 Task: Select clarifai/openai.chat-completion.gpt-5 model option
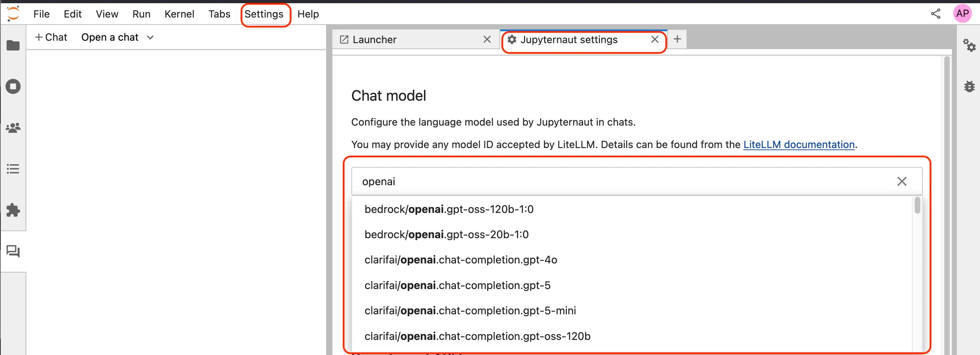457,285
